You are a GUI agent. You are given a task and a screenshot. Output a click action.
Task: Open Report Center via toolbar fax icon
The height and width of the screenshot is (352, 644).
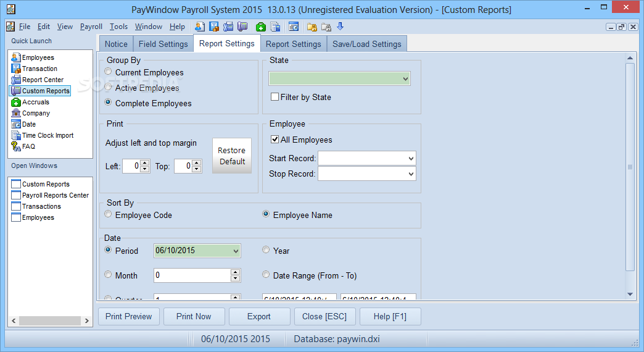pyautogui.click(x=228, y=27)
